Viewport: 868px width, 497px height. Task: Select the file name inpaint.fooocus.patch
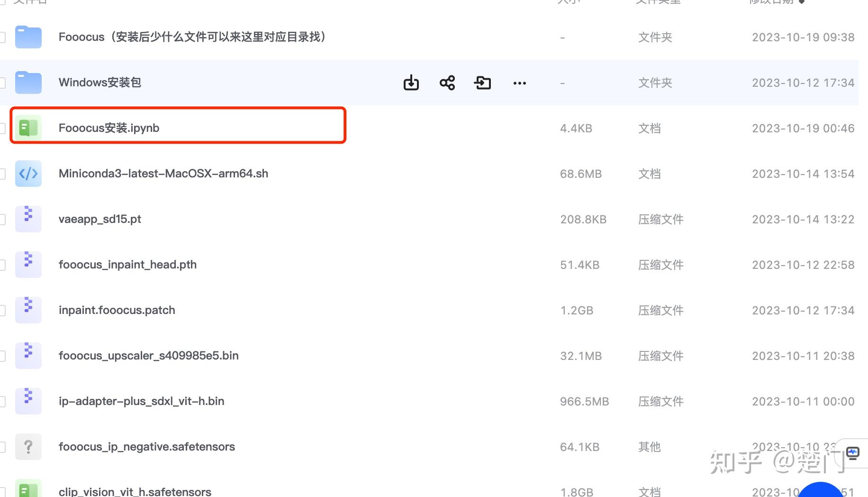pyautogui.click(x=117, y=310)
